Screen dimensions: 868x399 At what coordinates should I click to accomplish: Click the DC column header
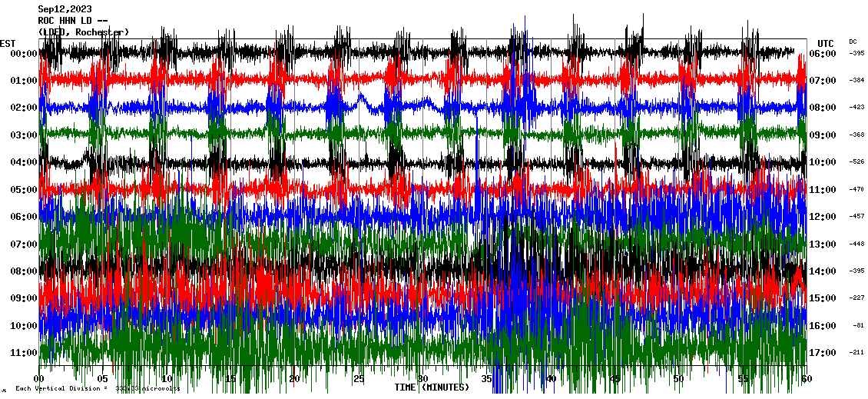click(x=853, y=42)
